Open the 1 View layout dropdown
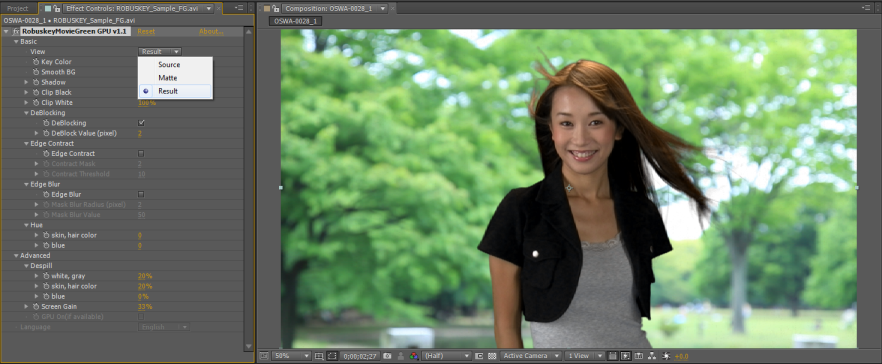Screen dimensions: 882x364 (584, 356)
